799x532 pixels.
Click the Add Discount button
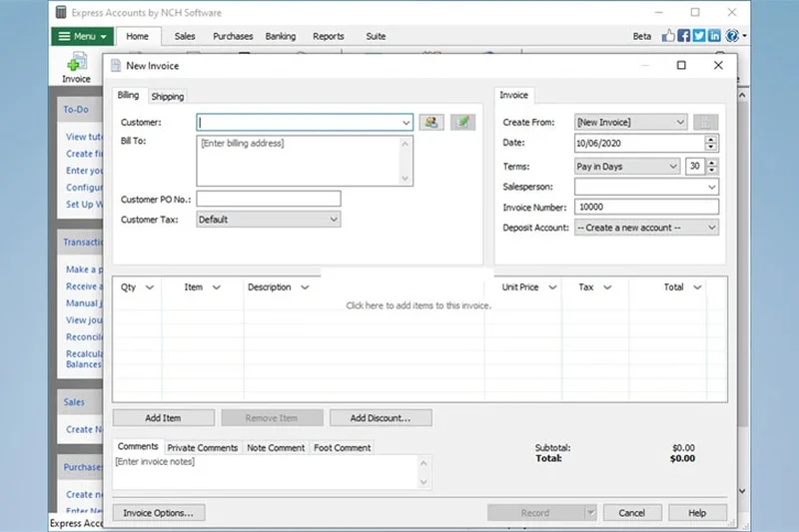tap(381, 418)
